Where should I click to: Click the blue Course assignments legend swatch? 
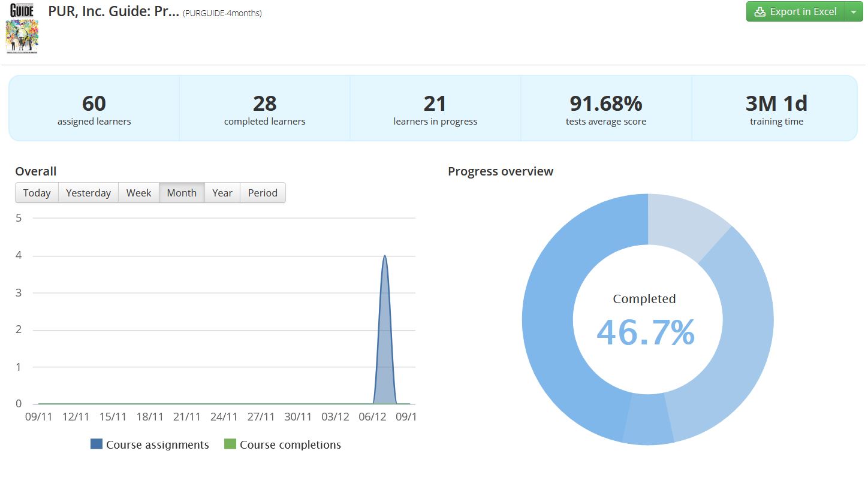click(x=97, y=444)
